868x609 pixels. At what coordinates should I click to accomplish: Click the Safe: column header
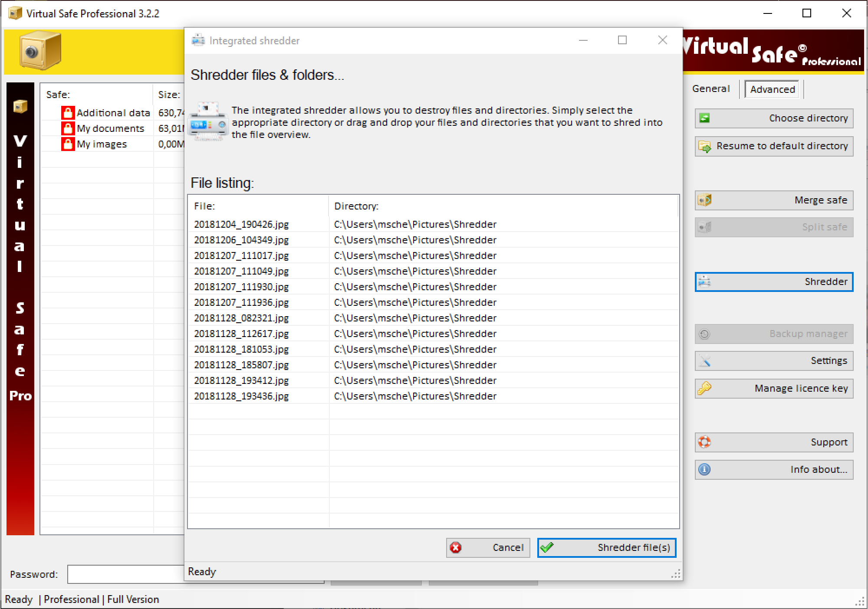(97, 95)
